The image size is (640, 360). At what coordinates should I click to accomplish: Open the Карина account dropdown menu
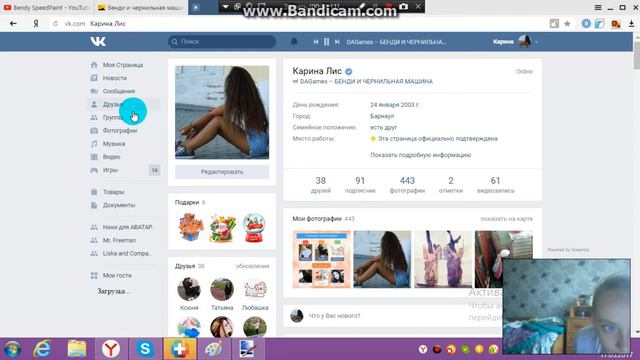pyautogui.click(x=515, y=41)
